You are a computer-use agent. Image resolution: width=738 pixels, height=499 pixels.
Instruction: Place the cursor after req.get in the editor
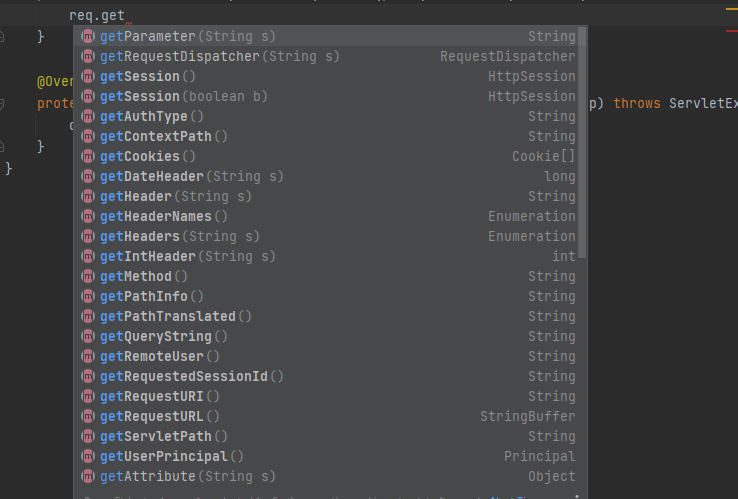(126, 16)
